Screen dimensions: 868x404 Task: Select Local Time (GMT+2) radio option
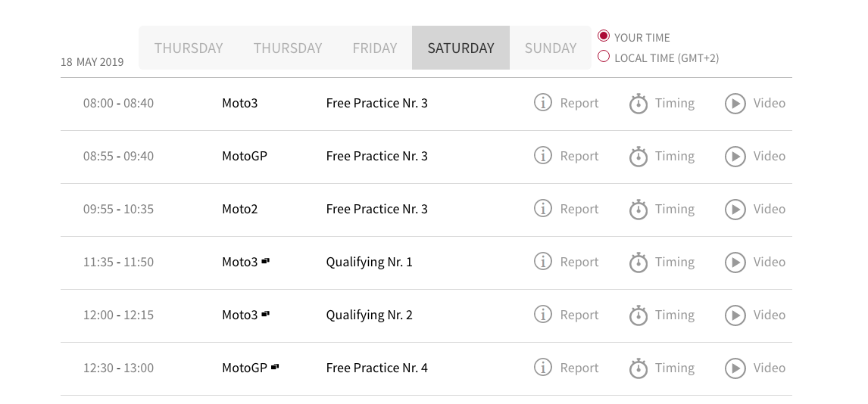tap(604, 57)
